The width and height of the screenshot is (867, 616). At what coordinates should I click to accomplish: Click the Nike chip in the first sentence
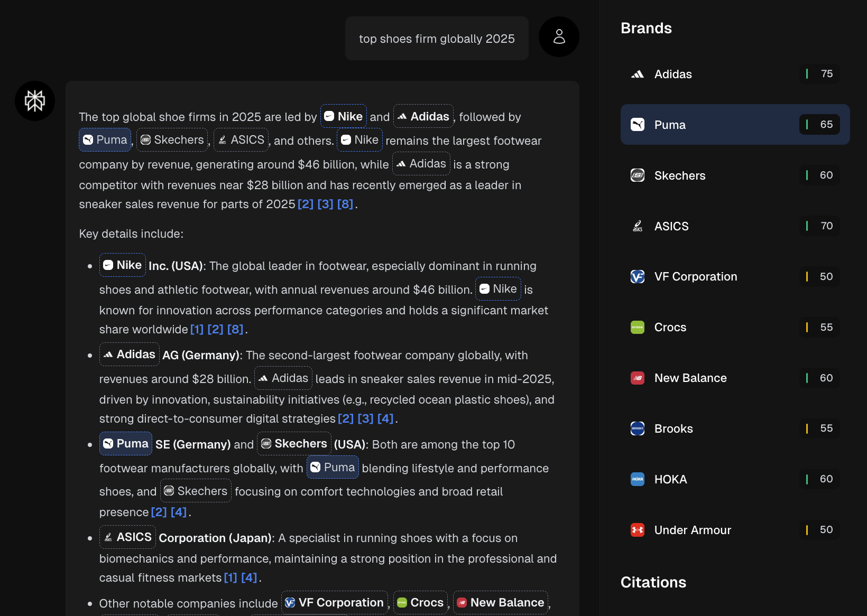[x=343, y=116]
